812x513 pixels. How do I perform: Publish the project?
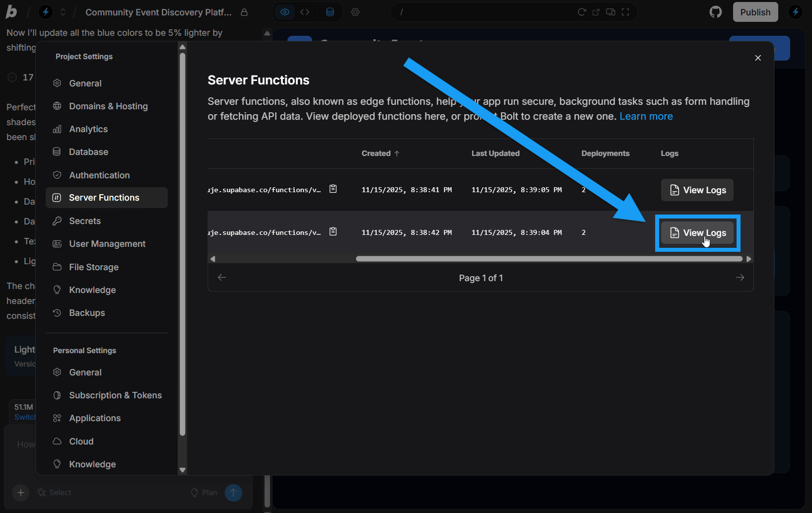pyautogui.click(x=755, y=12)
